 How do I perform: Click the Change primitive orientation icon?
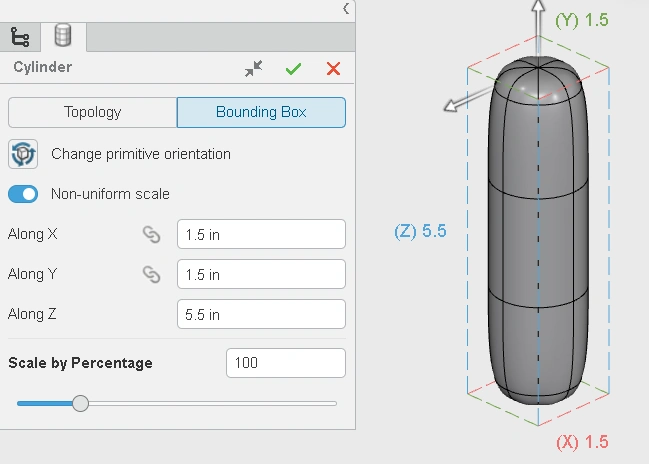point(23,154)
